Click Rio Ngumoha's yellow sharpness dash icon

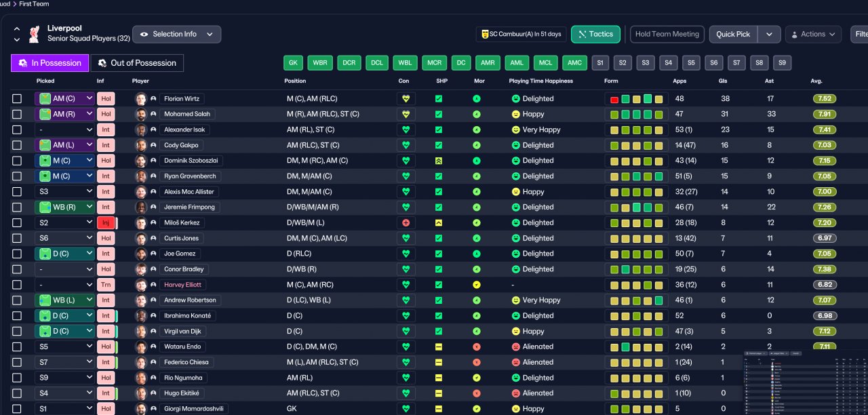click(x=439, y=378)
